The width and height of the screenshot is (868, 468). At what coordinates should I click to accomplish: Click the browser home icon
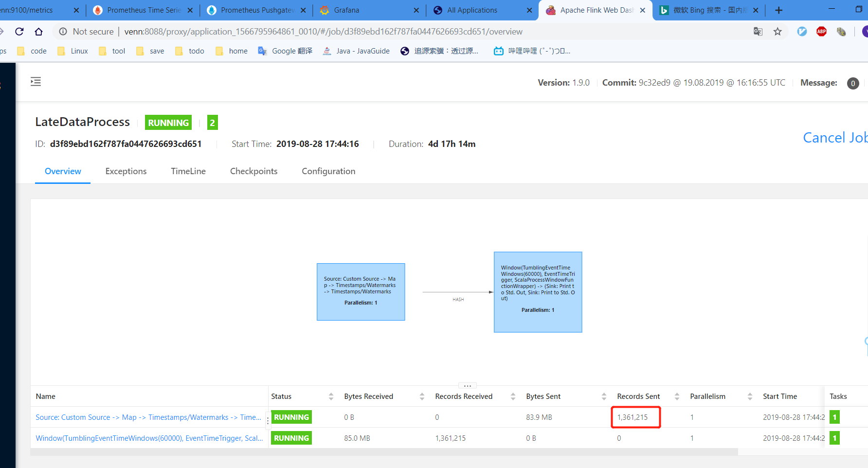(38, 31)
